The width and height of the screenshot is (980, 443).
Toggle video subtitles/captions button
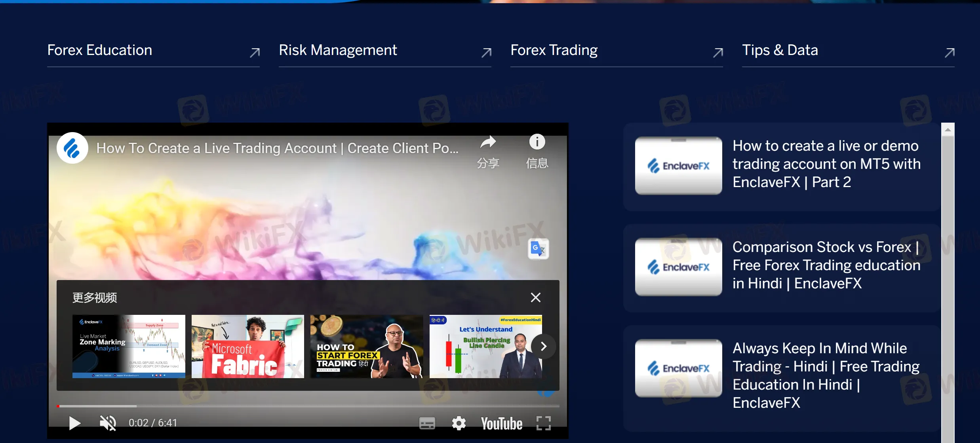tap(427, 423)
